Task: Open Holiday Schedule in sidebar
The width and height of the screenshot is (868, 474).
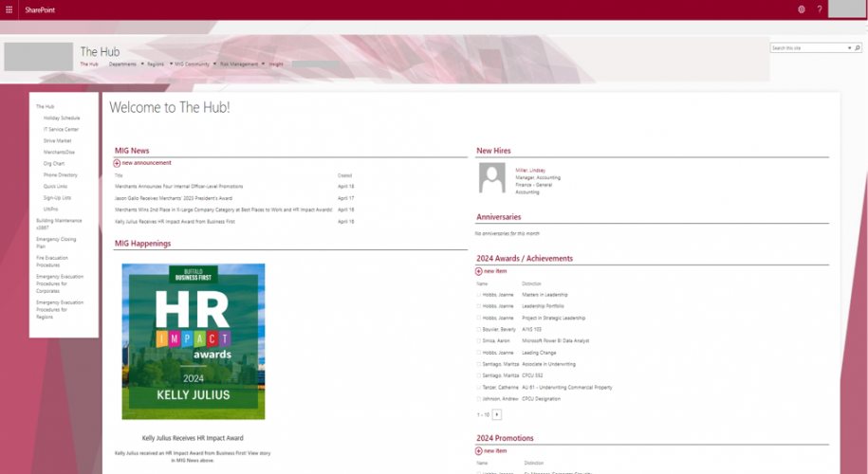Action: pos(62,118)
